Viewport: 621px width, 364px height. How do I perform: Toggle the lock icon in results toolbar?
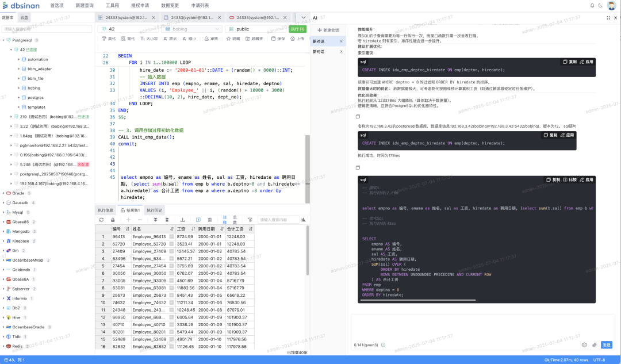pyautogui.click(x=113, y=220)
